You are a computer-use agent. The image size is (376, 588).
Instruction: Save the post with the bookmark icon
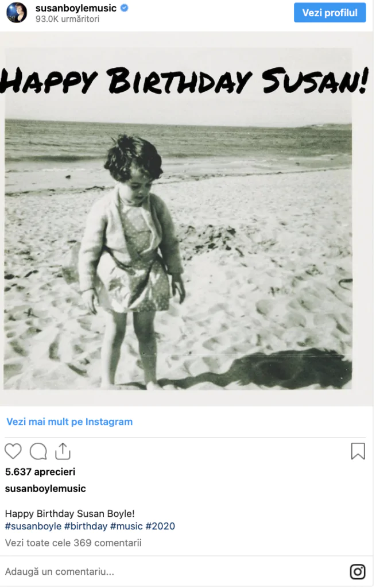(358, 451)
